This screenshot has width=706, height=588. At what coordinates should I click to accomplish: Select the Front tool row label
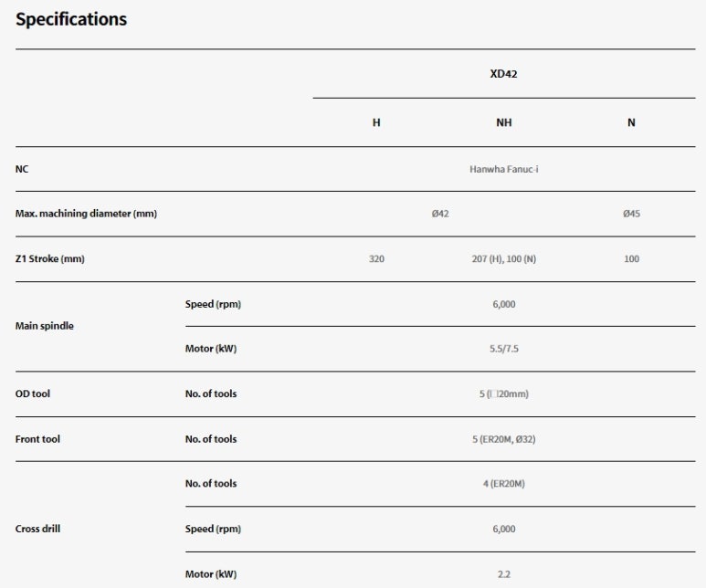pos(37,439)
